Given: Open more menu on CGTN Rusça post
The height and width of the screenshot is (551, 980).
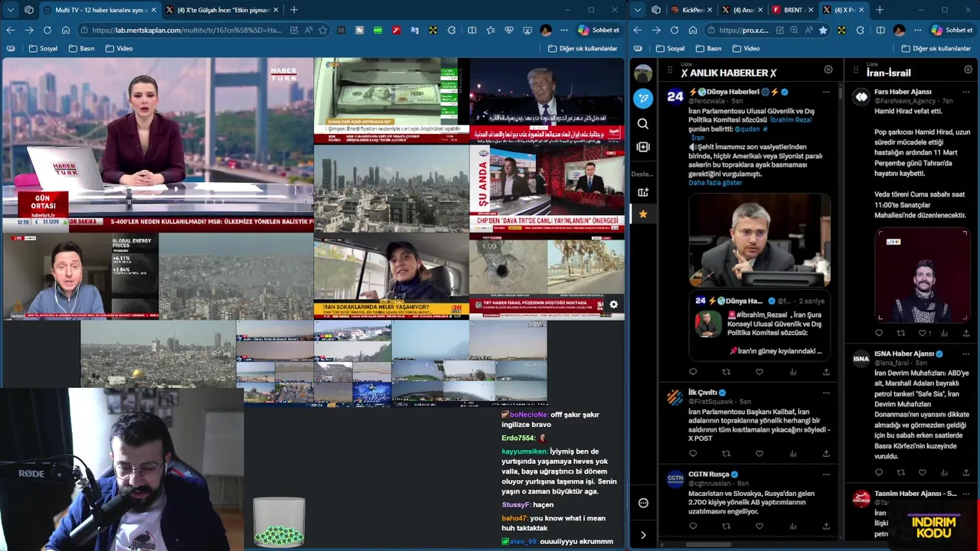Looking at the screenshot, I should click(x=826, y=474).
